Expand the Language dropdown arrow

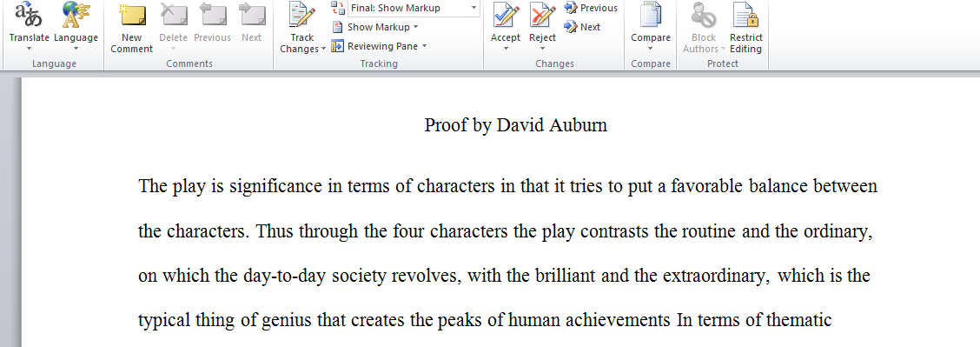(x=76, y=50)
